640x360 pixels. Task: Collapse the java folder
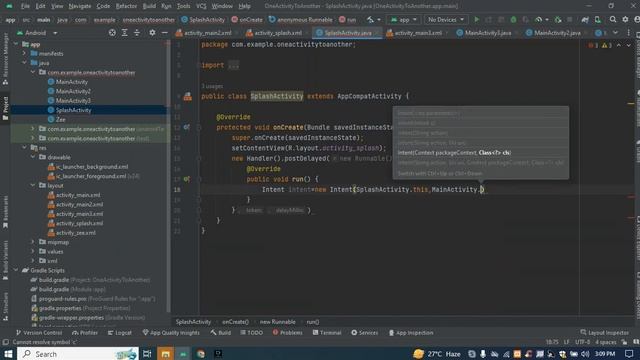[24, 63]
